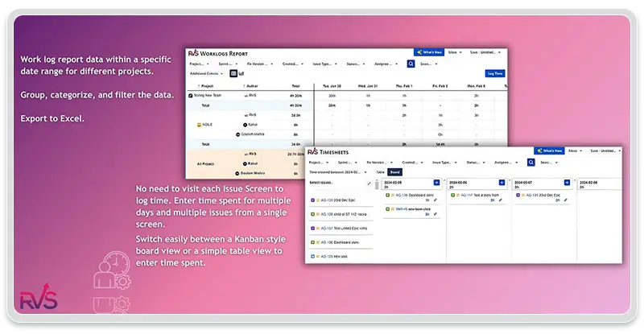The image size is (644, 334).
Task: Click priority icon on AG-139 list item
Action: 318,200
